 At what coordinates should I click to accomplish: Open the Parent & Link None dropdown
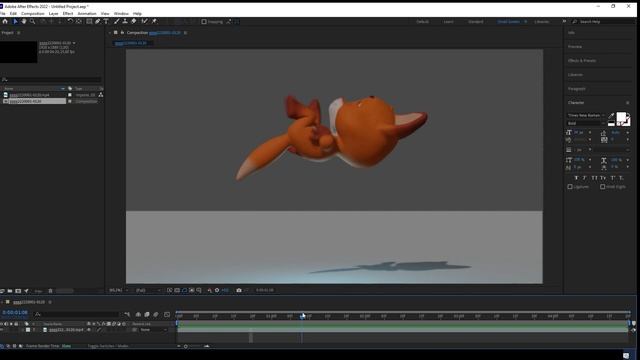tap(153, 330)
